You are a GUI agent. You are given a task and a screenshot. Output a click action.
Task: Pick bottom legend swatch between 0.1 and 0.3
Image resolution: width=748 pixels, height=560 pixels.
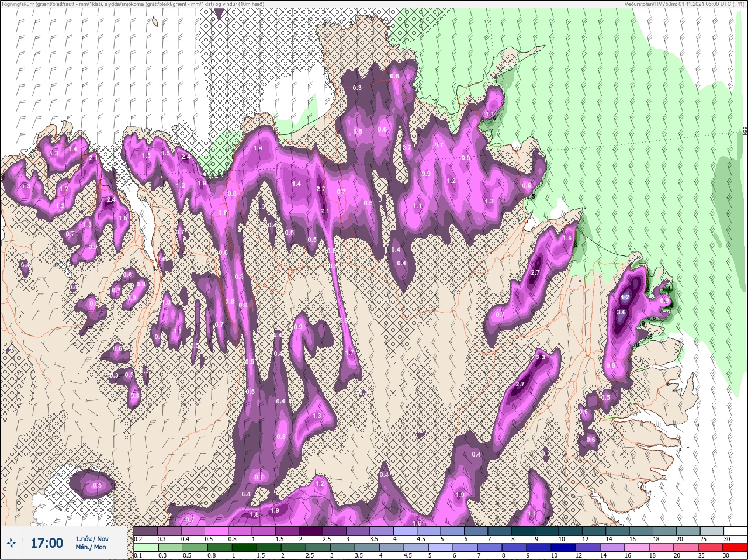pos(146,548)
